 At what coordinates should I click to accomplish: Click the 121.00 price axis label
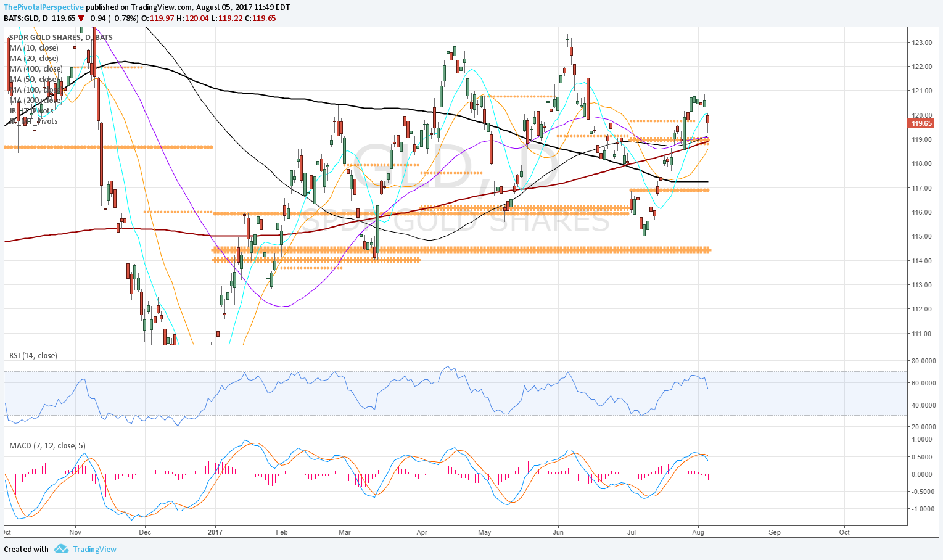coord(921,91)
